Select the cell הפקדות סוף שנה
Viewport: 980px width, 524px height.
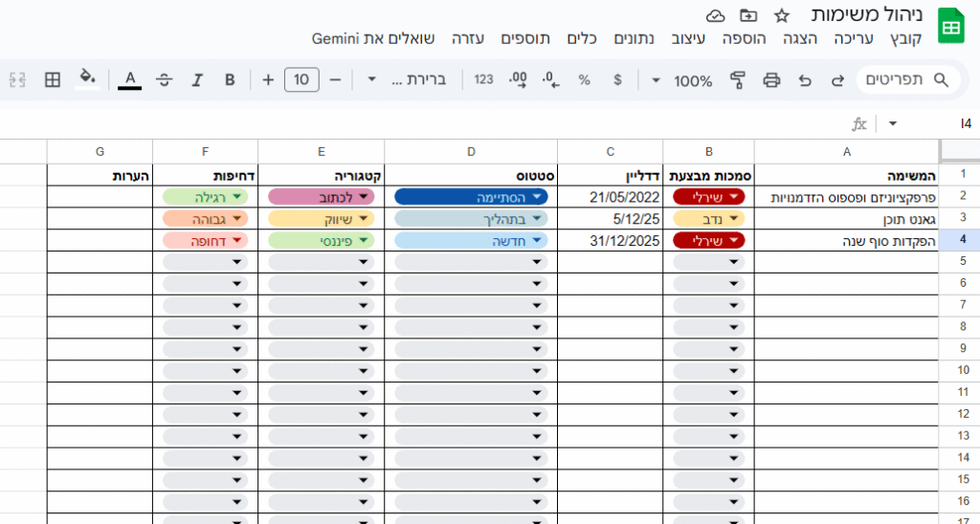coord(846,240)
